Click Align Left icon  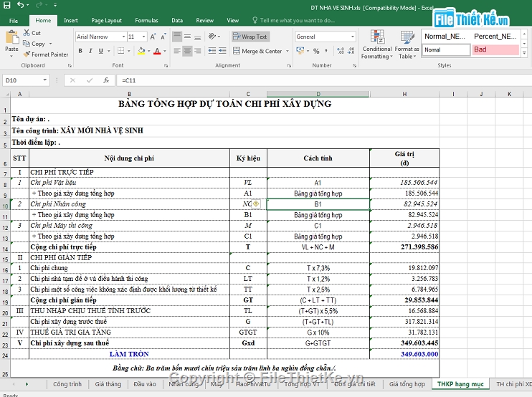[177, 51]
